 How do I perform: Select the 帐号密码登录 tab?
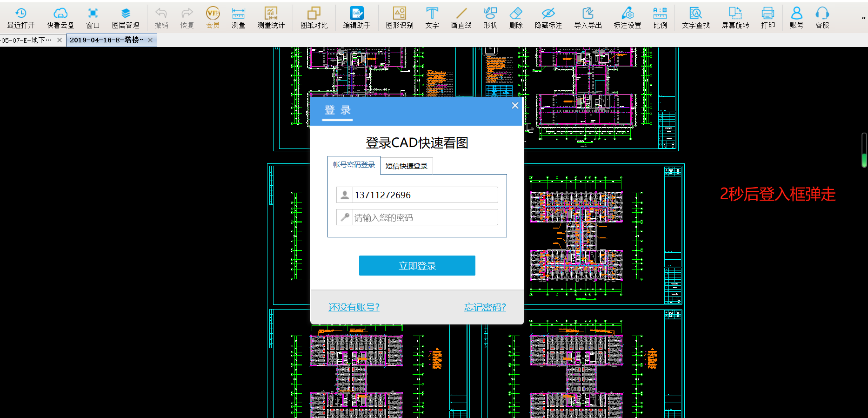pyautogui.click(x=354, y=165)
